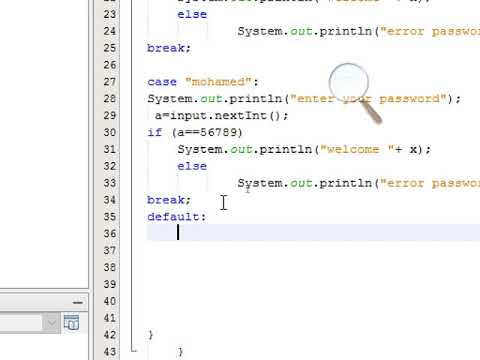The height and width of the screenshot is (360, 480).
Task: Click the if (a==56789) condition
Action: pos(195,132)
